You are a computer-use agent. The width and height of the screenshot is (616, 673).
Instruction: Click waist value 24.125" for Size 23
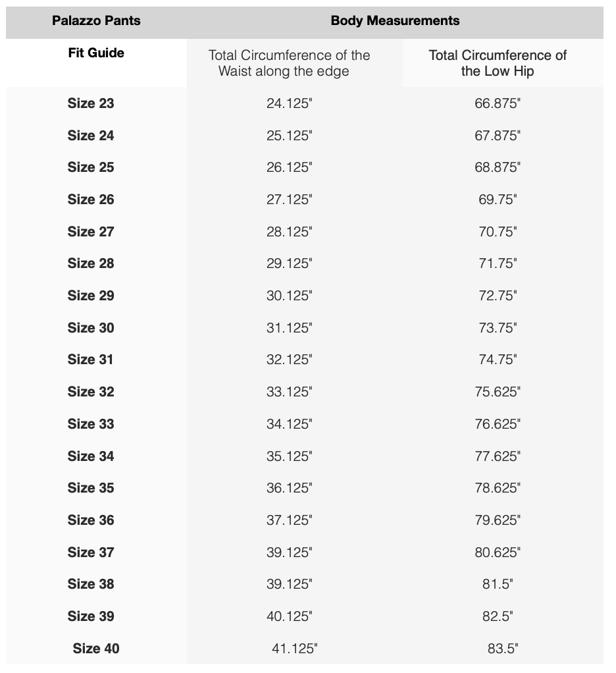289,103
